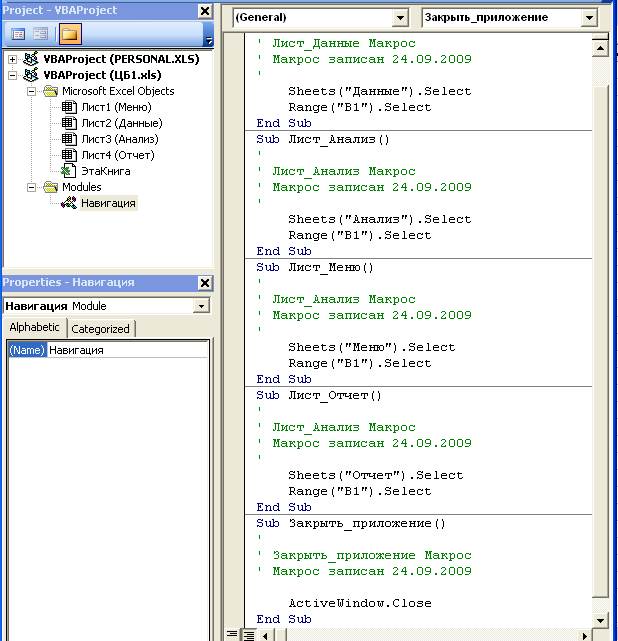Click code line Sheets("Данные").Select
This screenshot has height=641, width=618.
click(380, 91)
